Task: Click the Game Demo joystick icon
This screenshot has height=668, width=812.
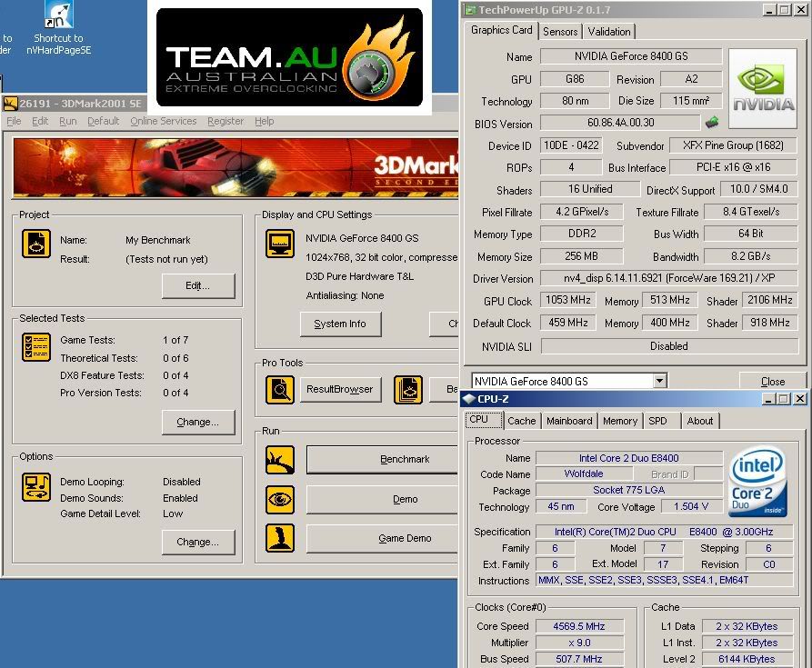Action: click(280, 538)
